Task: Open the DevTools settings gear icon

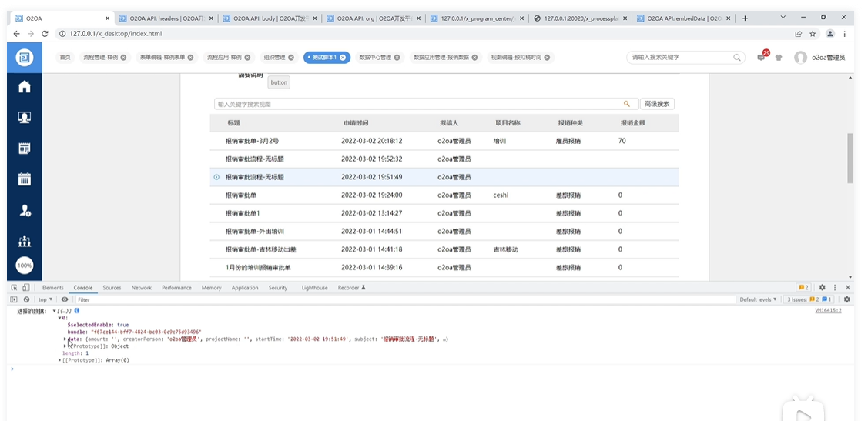Action: (x=822, y=287)
